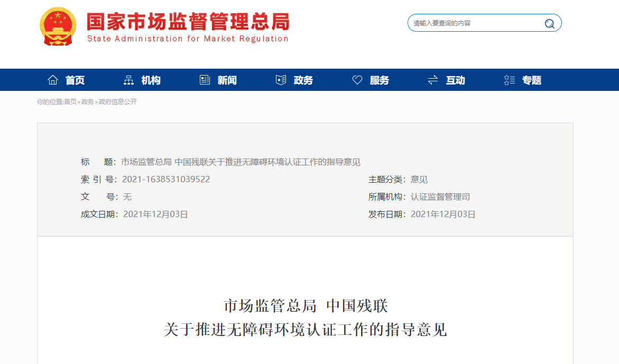Click the 标题 document title value text
Image resolution: width=619 pixels, height=364 pixels.
tap(241, 162)
